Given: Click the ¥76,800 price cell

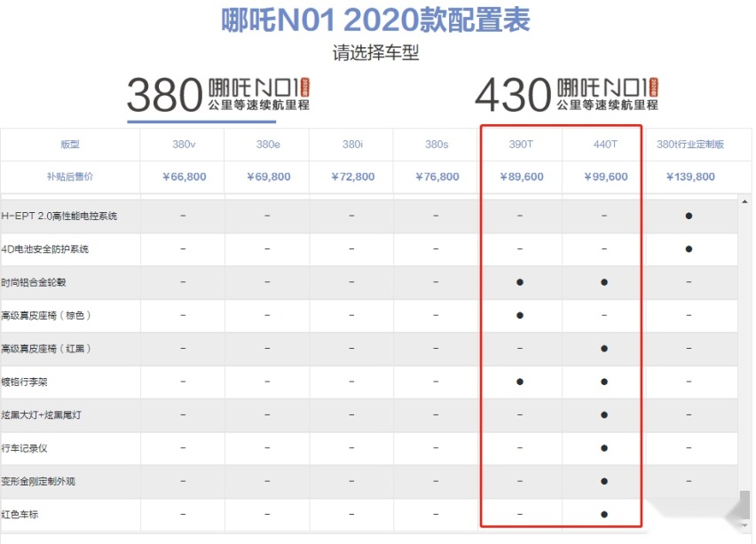Looking at the screenshot, I should 437,177.
